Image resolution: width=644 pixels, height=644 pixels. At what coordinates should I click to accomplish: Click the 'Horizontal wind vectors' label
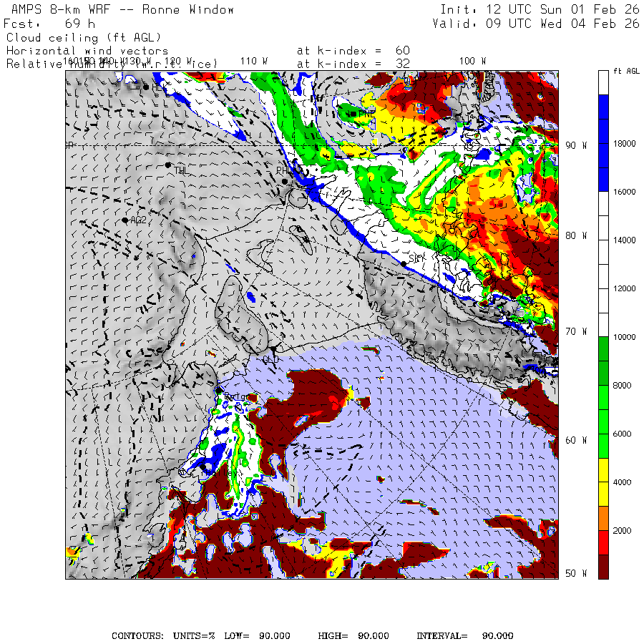tap(87, 51)
